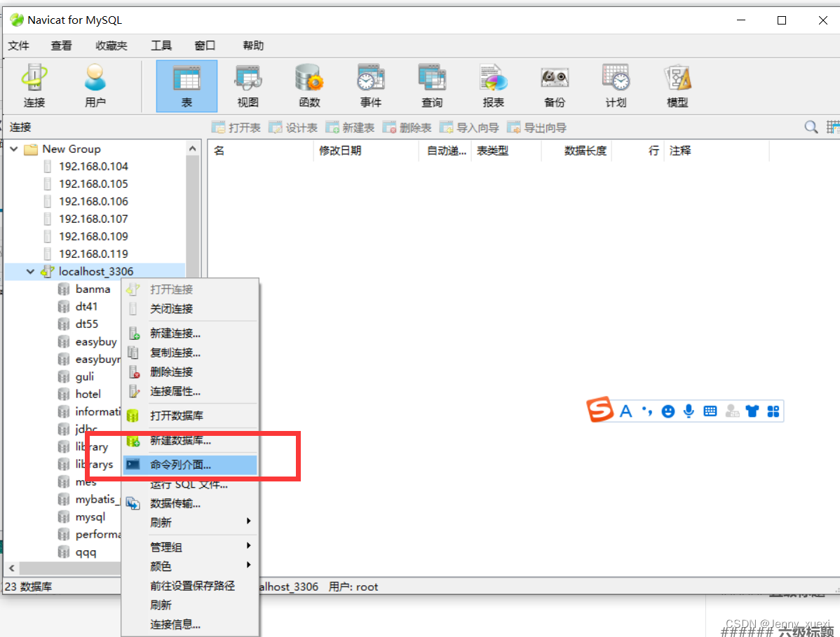Click the 导入向导 toolbar button
Screen dimensions: 840x637
click(x=469, y=128)
